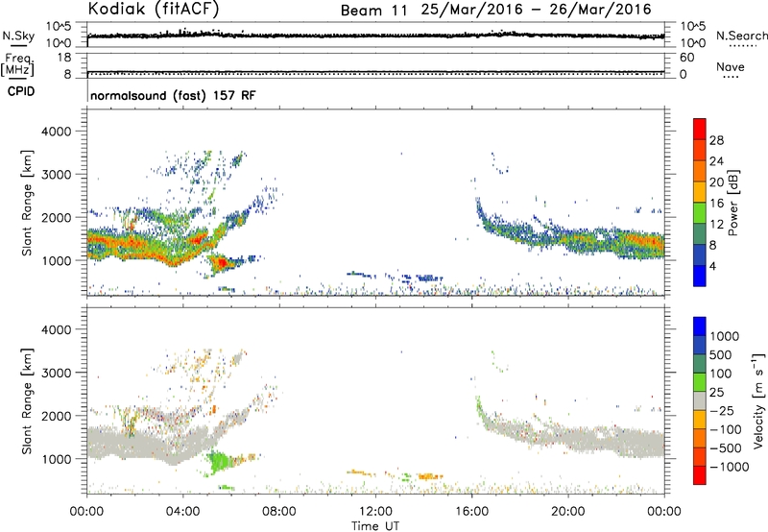Click the "12" label on power color bar
Screen dimensions: 768x532
[716, 225]
